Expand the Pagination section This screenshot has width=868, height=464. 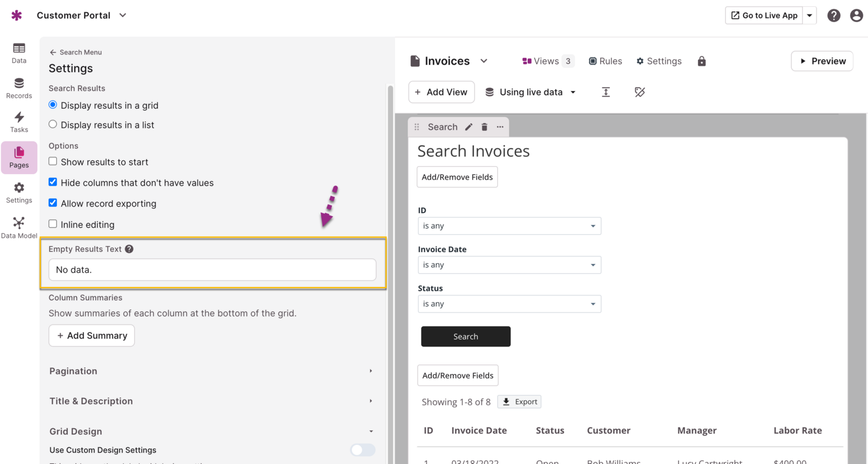coord(211,371)
